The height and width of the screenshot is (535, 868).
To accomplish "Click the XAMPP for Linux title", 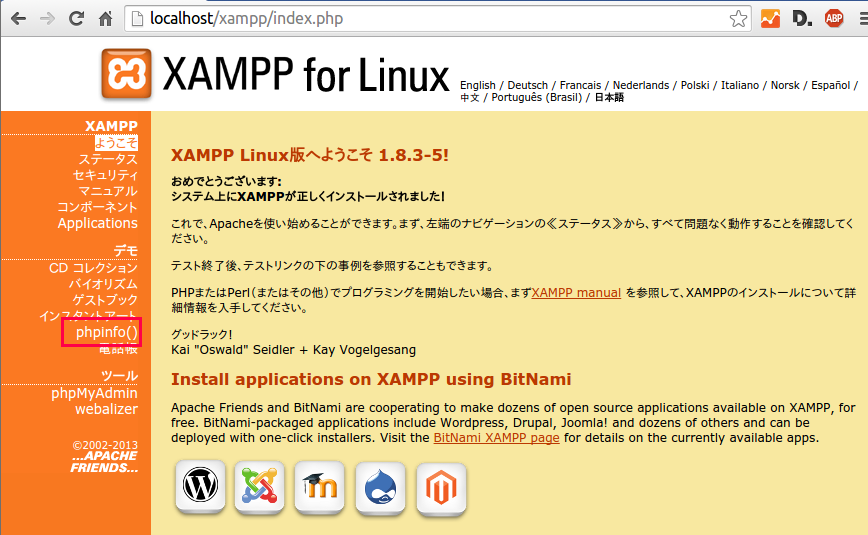I will (x=306, y=75).
